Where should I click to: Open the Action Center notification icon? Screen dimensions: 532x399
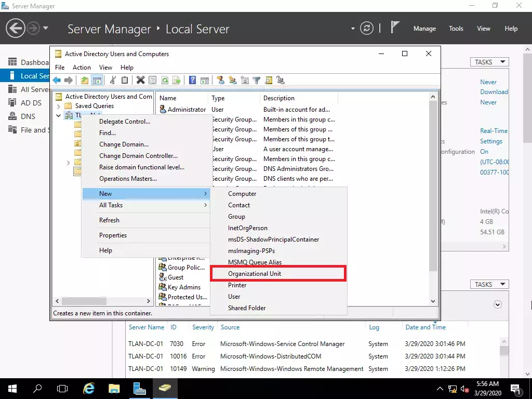click(x=515, y=389)
